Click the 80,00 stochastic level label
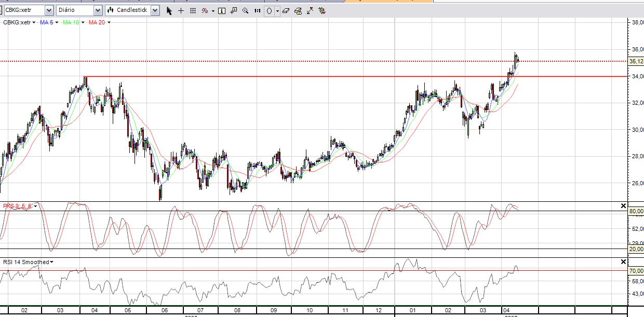Screen dimensions: 644x317 (636, 211)
